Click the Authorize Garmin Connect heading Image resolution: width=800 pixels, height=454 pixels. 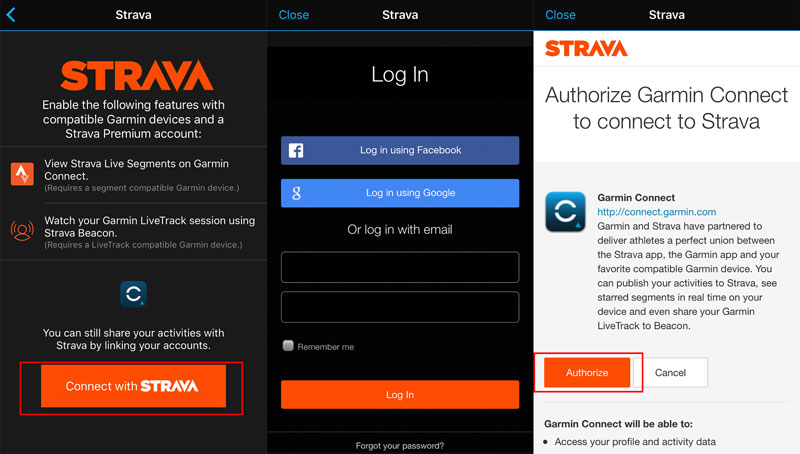click(666, 108)
